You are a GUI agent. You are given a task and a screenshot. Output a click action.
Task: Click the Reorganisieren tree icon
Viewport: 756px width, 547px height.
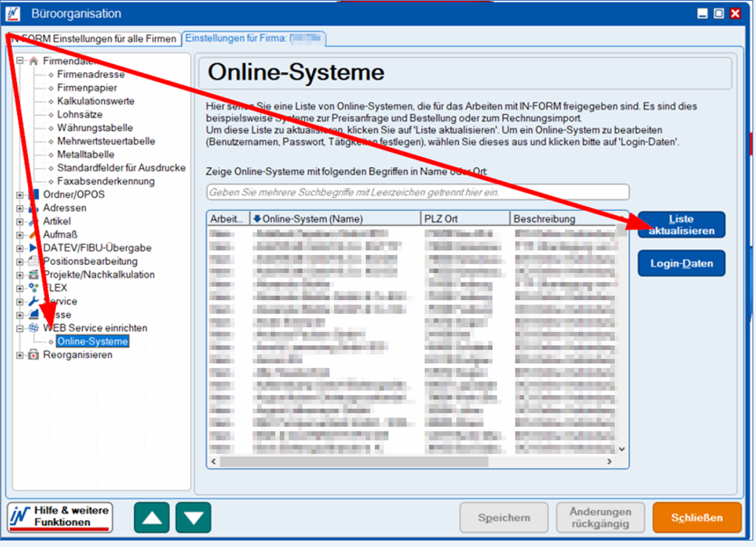point(34,355)
